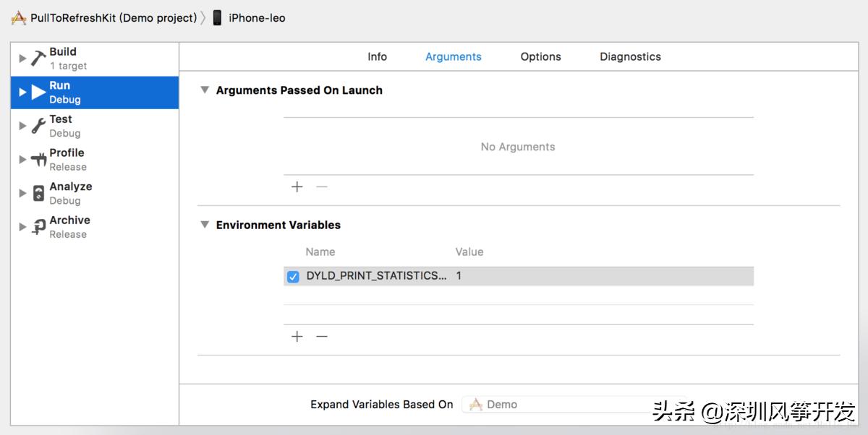868x435 pixels.
Task: Remove selected environment variable with minus button
Action: point(322,337)
